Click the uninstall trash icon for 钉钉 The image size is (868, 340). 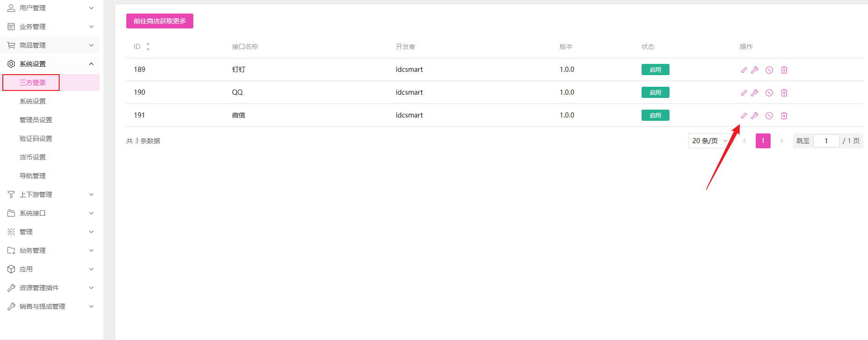coord(784,70)
